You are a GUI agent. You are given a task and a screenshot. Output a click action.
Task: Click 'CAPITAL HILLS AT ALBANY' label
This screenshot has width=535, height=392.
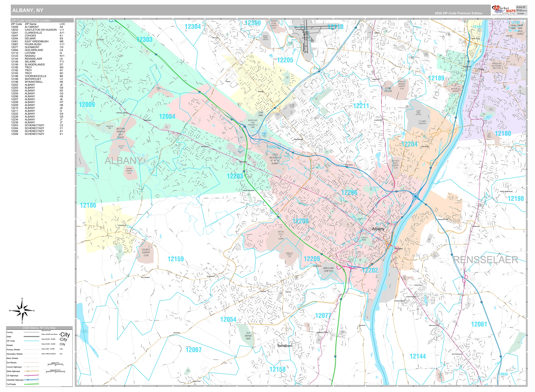pyautogui.click(x=281, y=235)
